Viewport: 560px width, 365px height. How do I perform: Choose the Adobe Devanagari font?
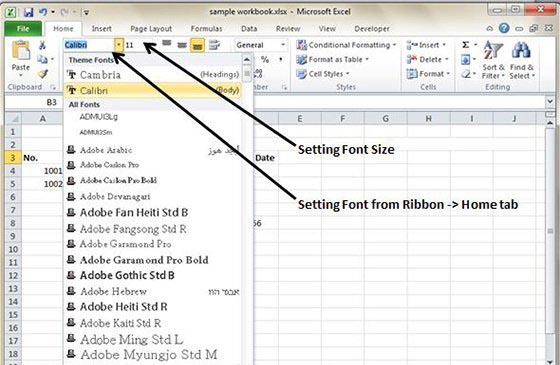[x=153, y=196]
